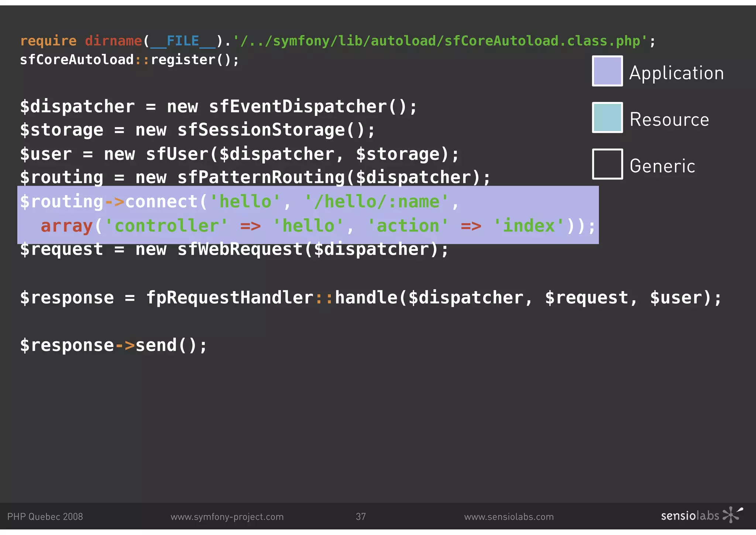This screenshot has width=756, height=535.
Task: Click the sensiolabs logo text
Action: click(x=690, y=516)
